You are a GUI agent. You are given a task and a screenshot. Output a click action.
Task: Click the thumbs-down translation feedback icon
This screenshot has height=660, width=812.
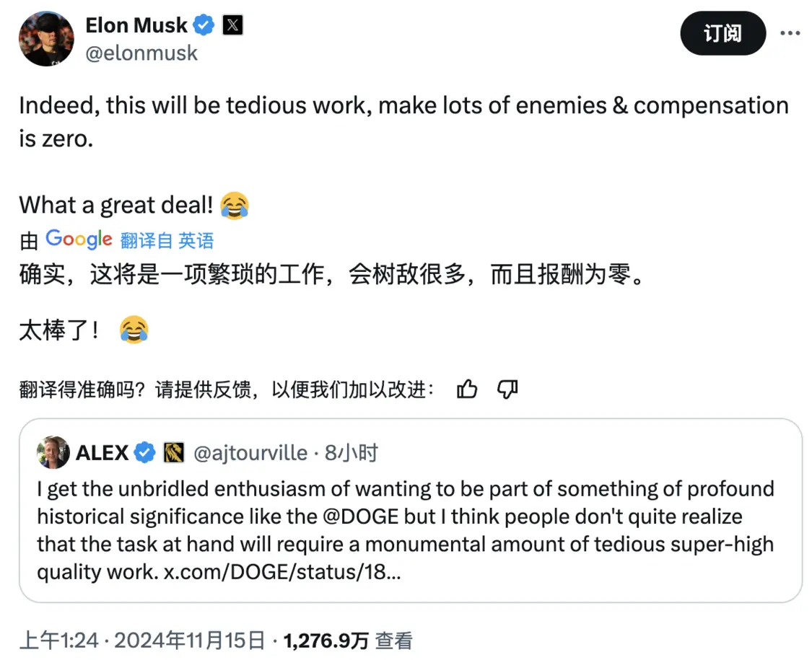507,390
